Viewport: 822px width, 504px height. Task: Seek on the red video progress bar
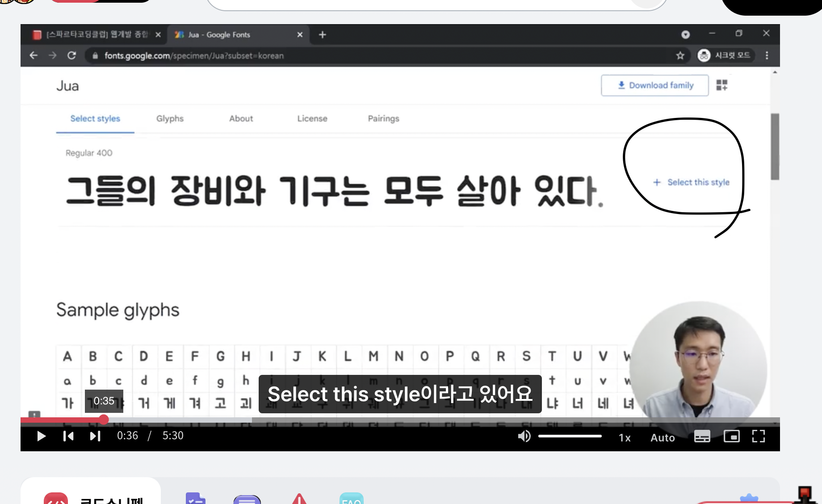click(62, 420)
